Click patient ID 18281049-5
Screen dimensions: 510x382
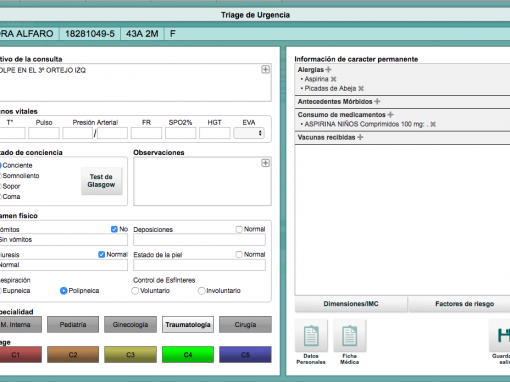pyautogui.click(x=90, y=34)
